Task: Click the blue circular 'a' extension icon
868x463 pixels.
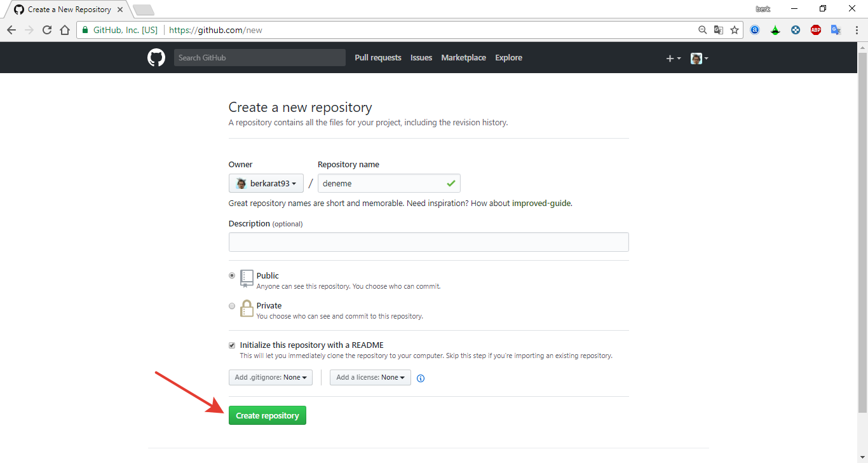Action: point(755,30)
